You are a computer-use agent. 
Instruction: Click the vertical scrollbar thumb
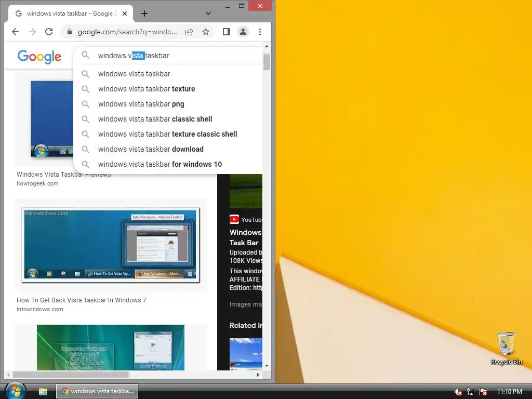[267, 62]
